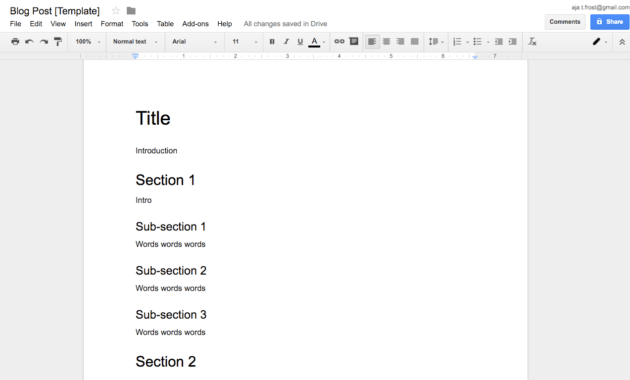This screenshot has height=380, width=630.
Task: Select the Paint format tool
Action: tap(58, 41)
